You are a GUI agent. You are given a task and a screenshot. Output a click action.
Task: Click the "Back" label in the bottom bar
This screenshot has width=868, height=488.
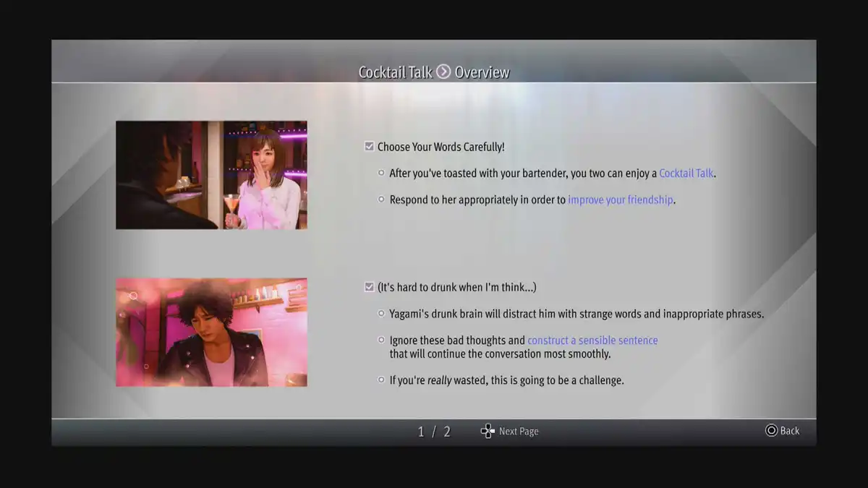(789, 431)
